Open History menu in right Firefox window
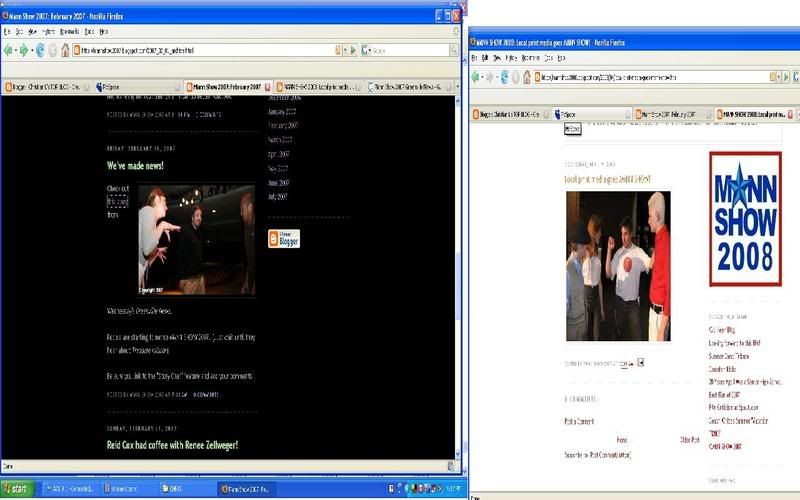The image size is (800, 500). 511,58
